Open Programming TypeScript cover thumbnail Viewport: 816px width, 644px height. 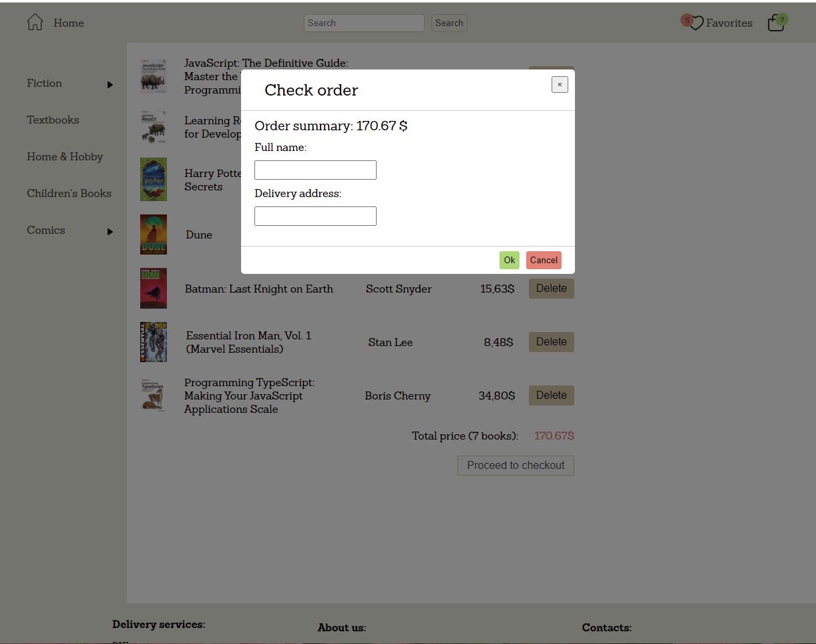[154, 395]
